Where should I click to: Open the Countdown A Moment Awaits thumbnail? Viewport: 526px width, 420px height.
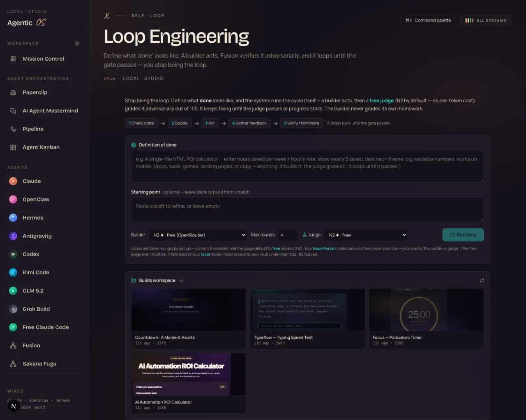coord(189,310)
